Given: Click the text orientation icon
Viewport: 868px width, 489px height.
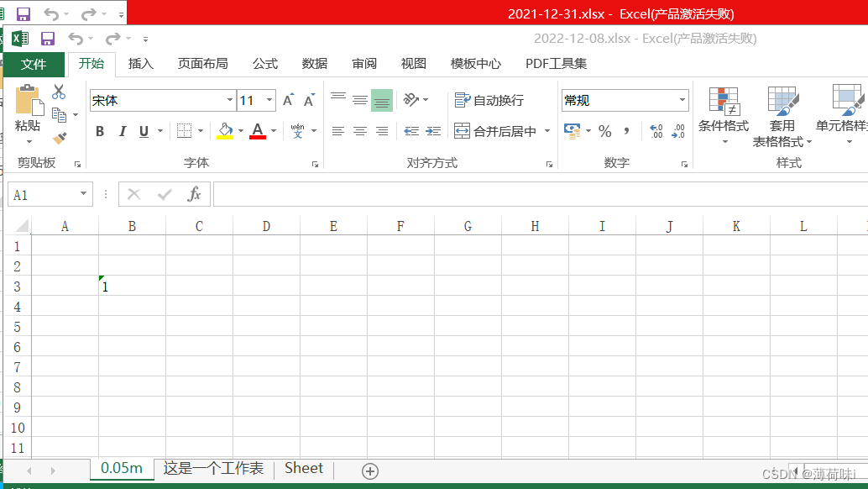Looking at the screenshot, I should point(410,100).
